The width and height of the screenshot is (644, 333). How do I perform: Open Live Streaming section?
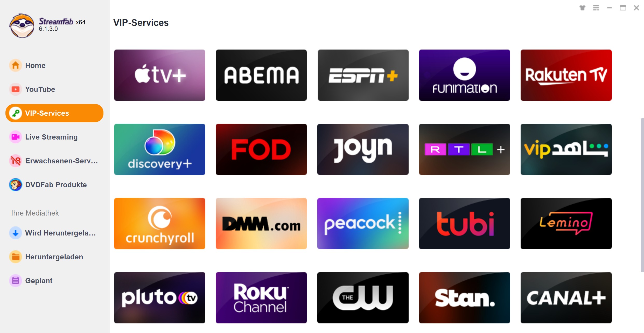click(51, 137)
